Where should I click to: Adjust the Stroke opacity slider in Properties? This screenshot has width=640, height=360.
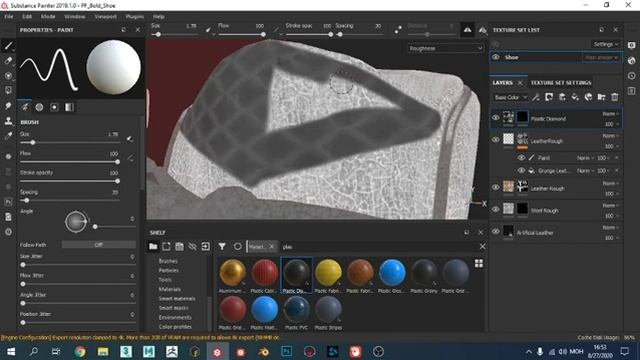[x=69, y=181]
